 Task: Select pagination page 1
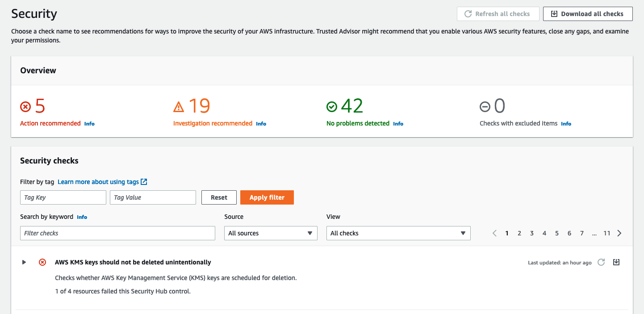coord(507,233)
